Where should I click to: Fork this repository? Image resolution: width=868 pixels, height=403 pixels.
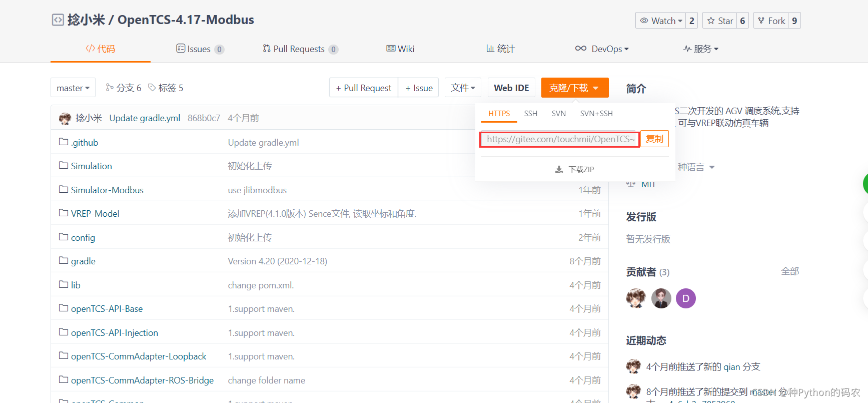[x=771, y=21]
